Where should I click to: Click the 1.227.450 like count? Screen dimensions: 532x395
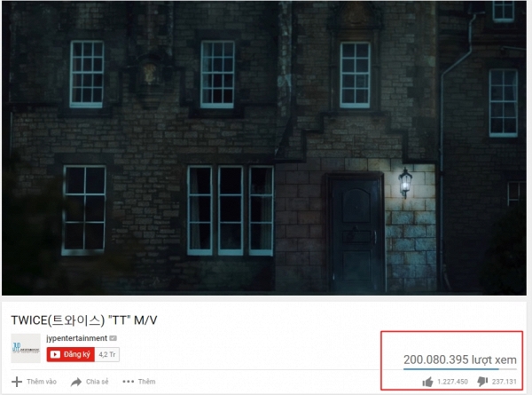pos(452,382)
